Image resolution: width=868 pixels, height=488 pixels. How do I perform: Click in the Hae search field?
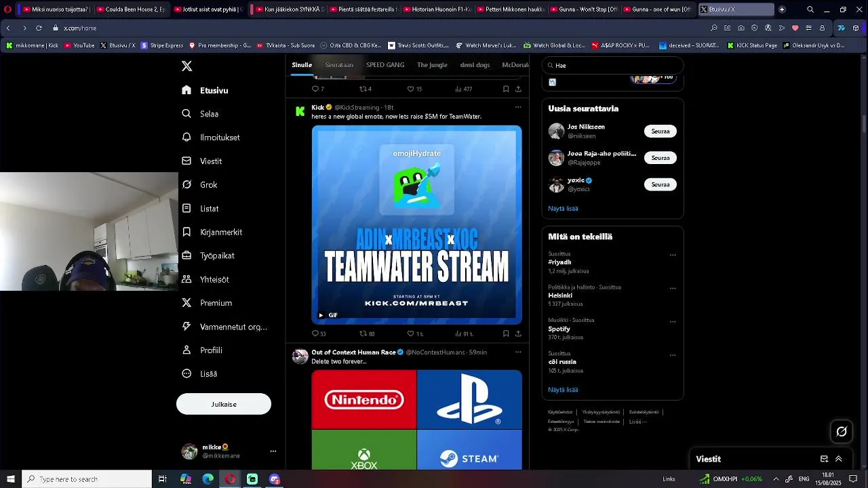pyautogui.click(x=612, y=65)
